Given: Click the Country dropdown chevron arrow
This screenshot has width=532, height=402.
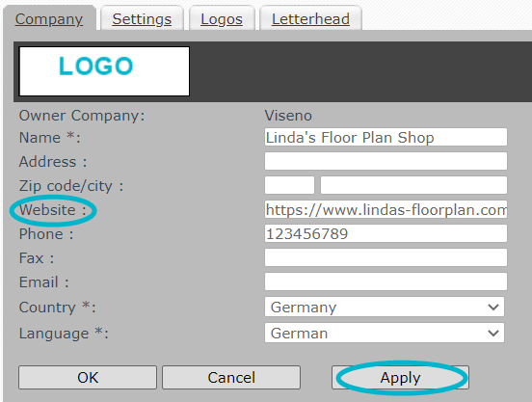Looking at the screenshot, I should pos(493,308).
